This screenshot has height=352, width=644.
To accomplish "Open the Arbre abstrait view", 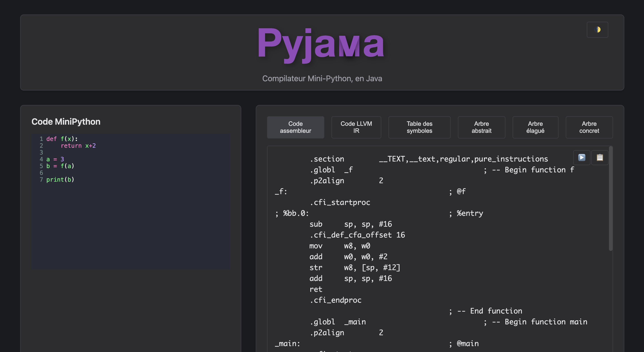I will [x=481, y=127].
